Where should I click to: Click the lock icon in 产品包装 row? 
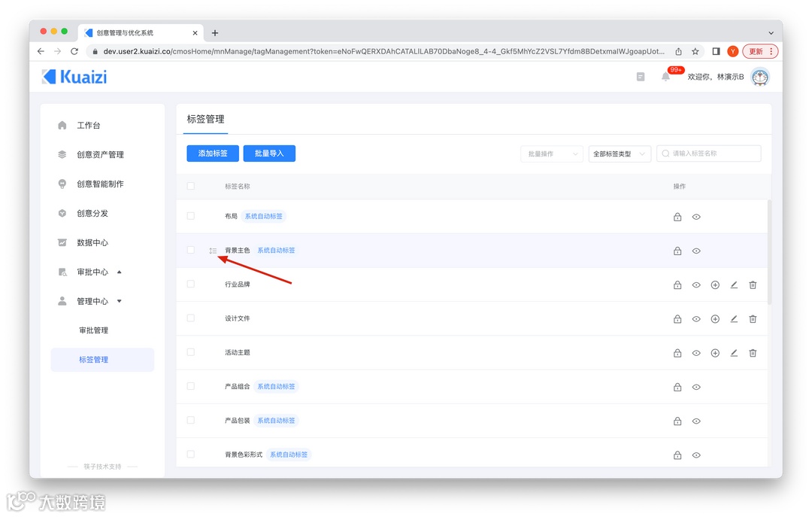pyautogui.click(x=677, y=421)
